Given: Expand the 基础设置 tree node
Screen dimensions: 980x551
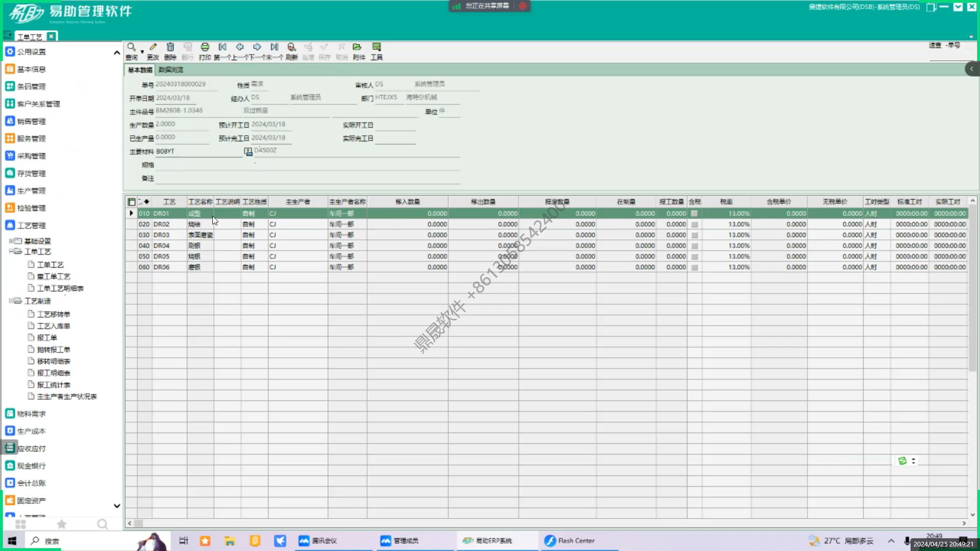Looking at the screenshot, I should pyautogui.click(x=11, y=241).
